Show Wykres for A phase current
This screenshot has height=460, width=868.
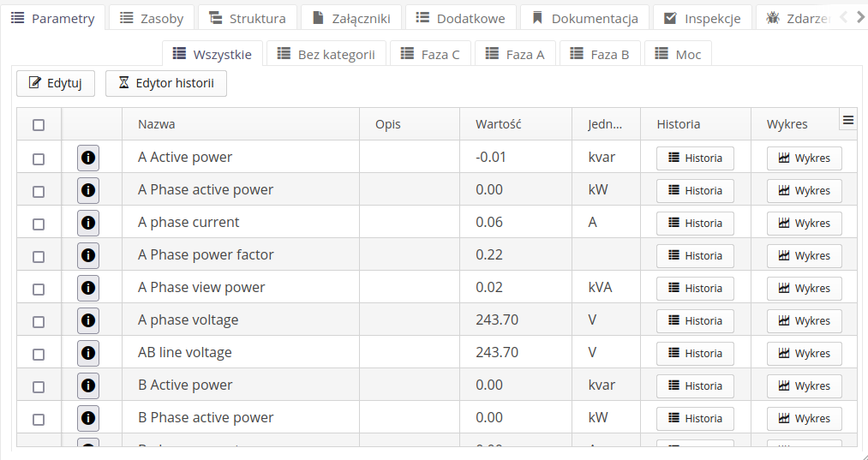[804, 224]
